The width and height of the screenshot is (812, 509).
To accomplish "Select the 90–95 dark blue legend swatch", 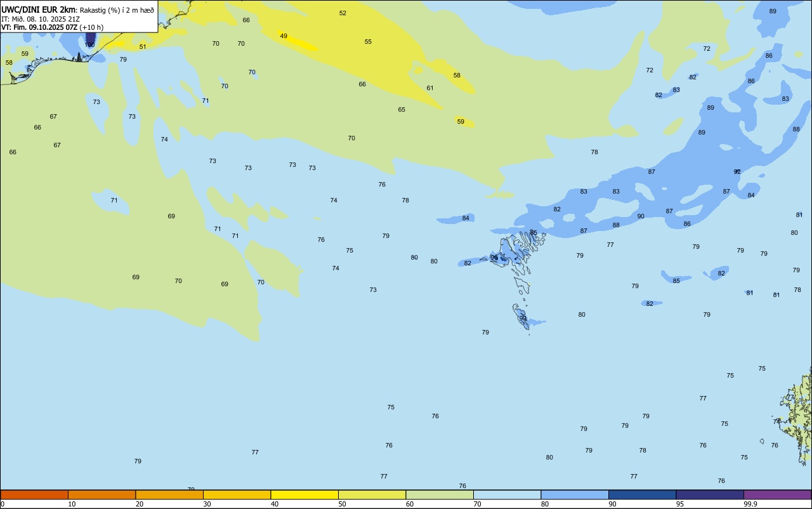I will pos(642,494).
